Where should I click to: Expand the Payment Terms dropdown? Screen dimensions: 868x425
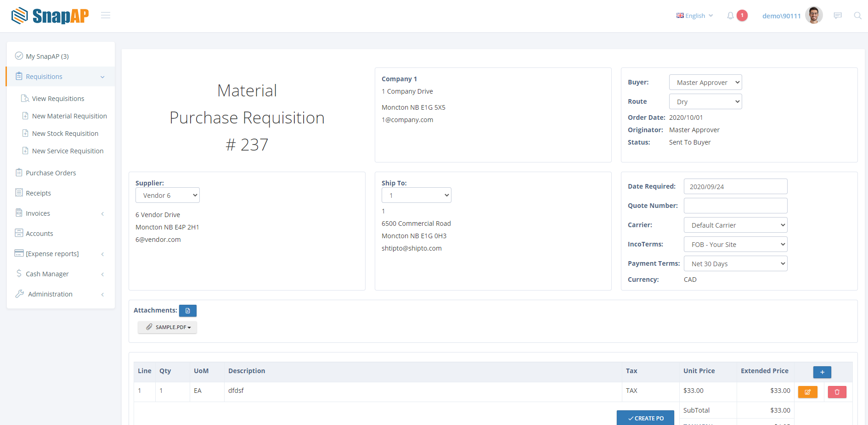[x=735, y=264]
